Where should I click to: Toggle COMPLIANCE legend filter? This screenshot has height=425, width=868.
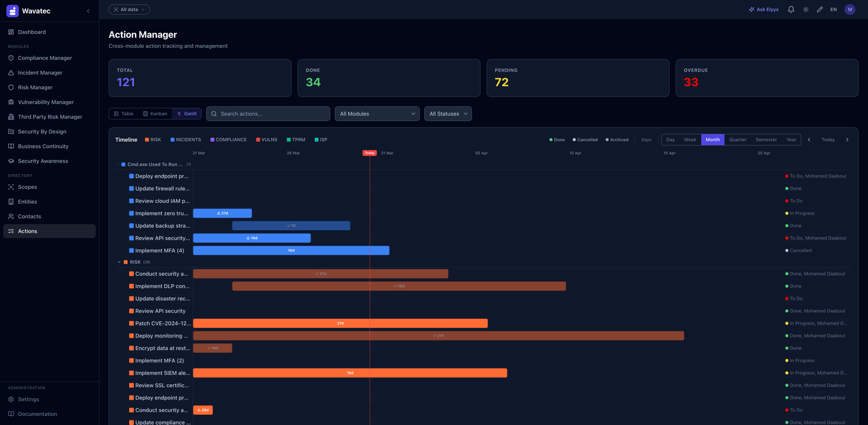(228, 139)
